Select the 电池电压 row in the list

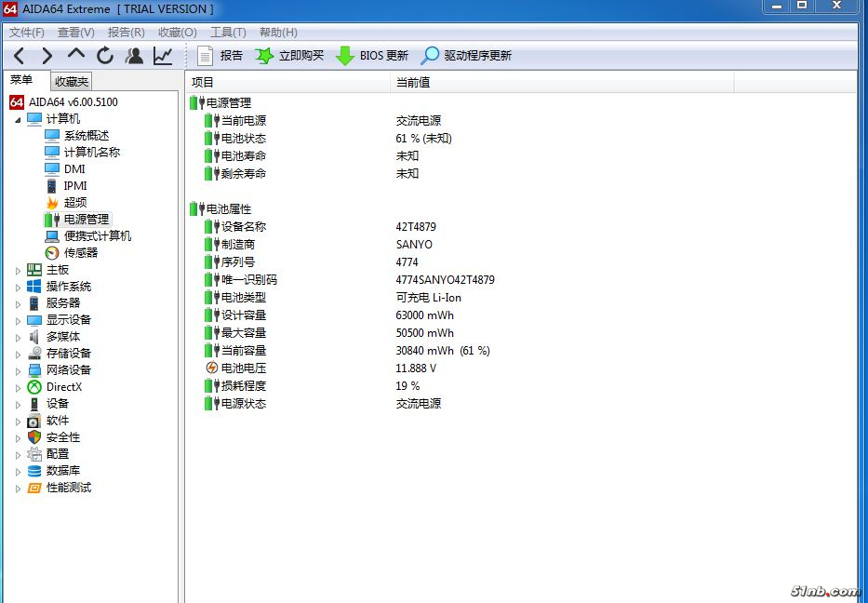pyautogui.click(x=243, y=368)
